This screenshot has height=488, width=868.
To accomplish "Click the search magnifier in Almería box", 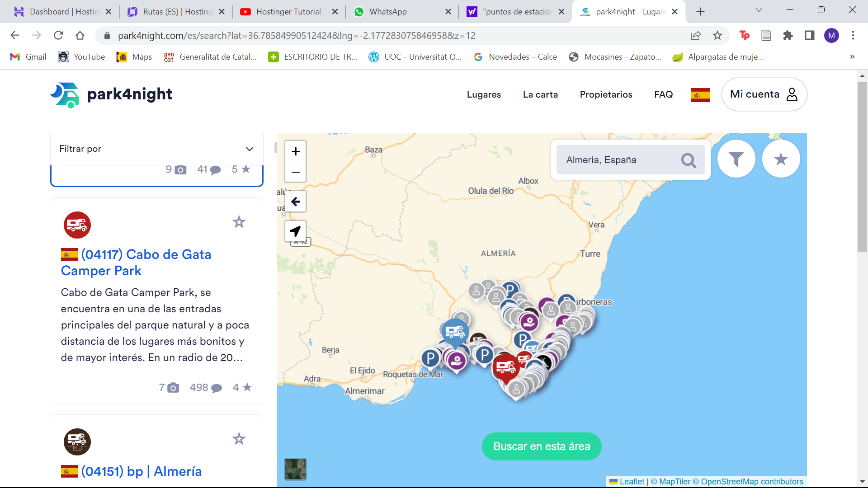I will click(689, 160).
